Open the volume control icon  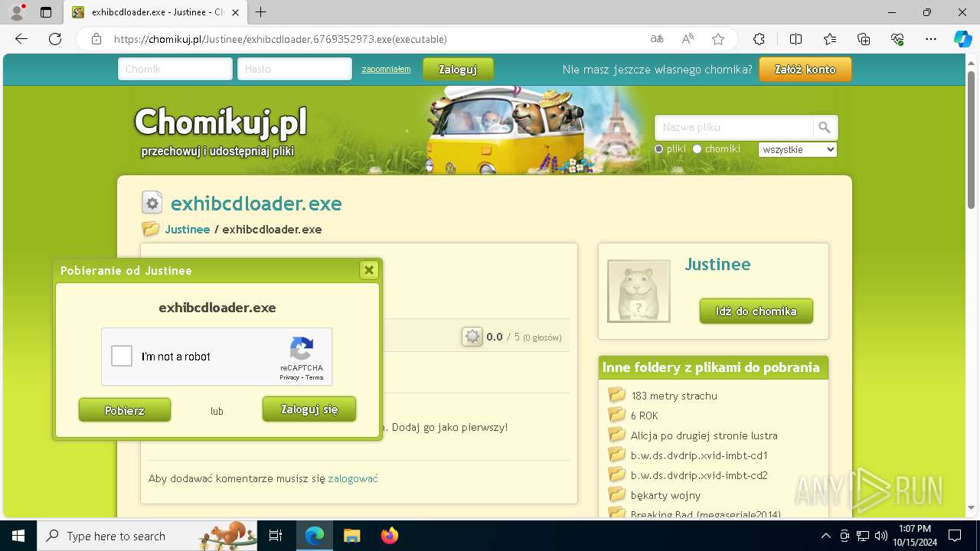click(x=880, y=536)
